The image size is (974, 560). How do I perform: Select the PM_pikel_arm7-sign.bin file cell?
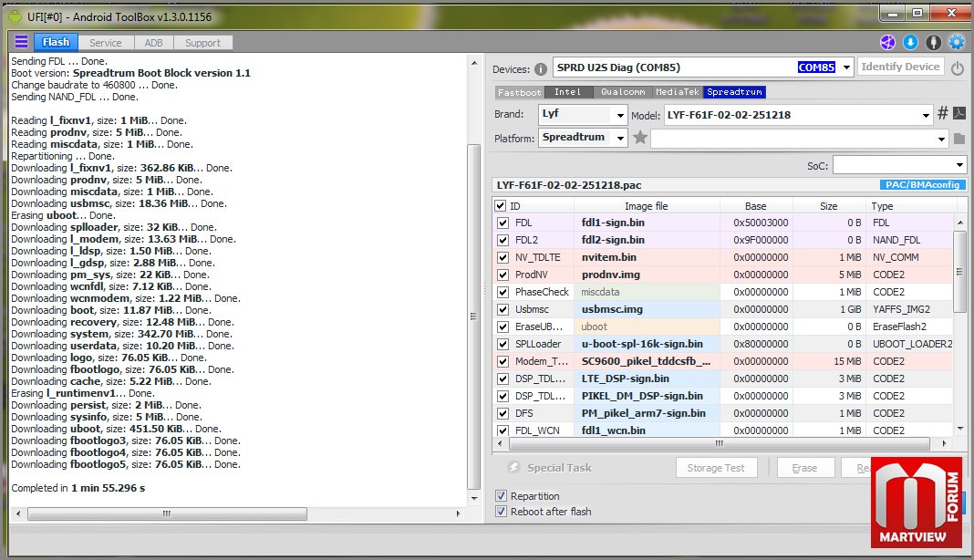click(647, 413)
